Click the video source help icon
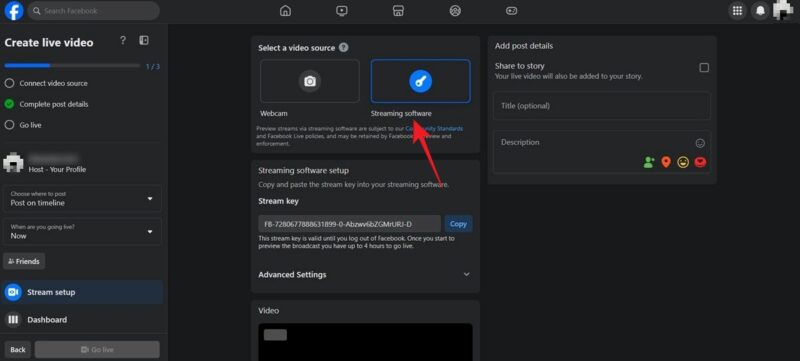 pos(344,47)
